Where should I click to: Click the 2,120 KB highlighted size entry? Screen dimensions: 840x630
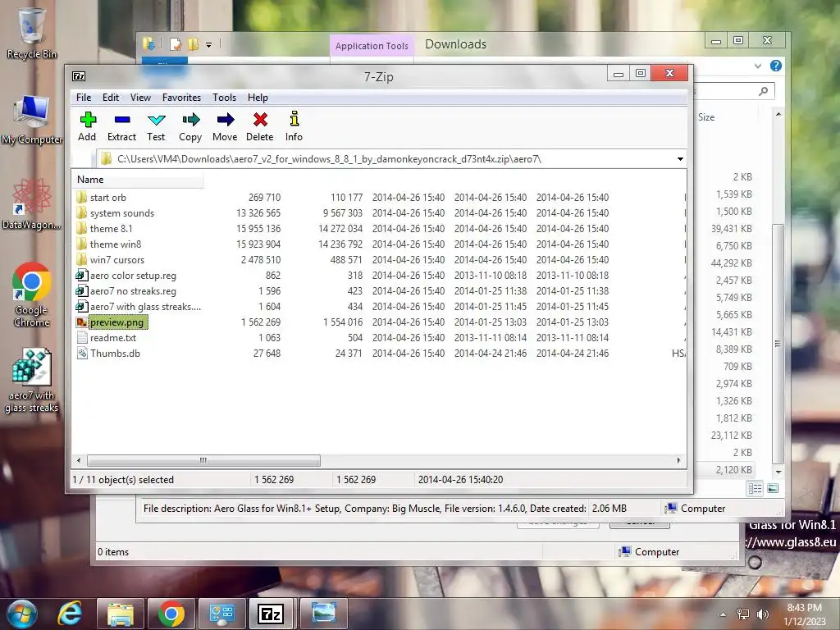[x=734, y=470]
